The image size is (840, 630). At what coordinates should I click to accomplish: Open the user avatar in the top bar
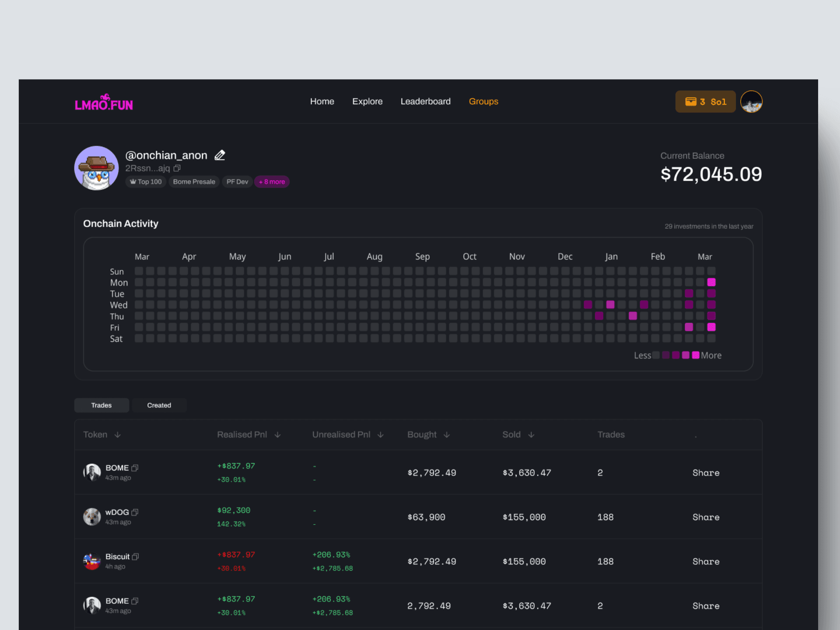pos(751,101)
